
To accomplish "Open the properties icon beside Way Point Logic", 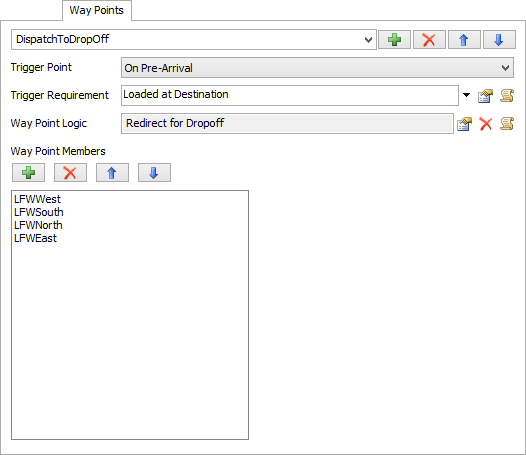I will [x=465, y=124].
